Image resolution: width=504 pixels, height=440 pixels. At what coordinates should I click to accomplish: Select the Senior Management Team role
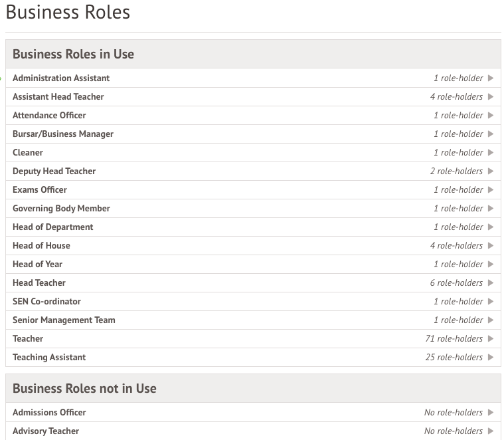coord(64,320)
